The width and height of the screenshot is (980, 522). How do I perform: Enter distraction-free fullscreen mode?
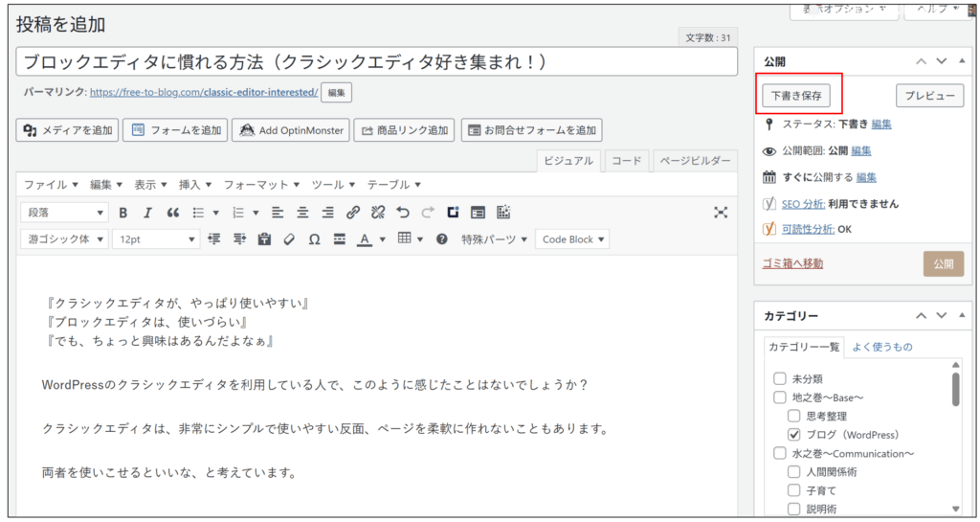(721, 213)
